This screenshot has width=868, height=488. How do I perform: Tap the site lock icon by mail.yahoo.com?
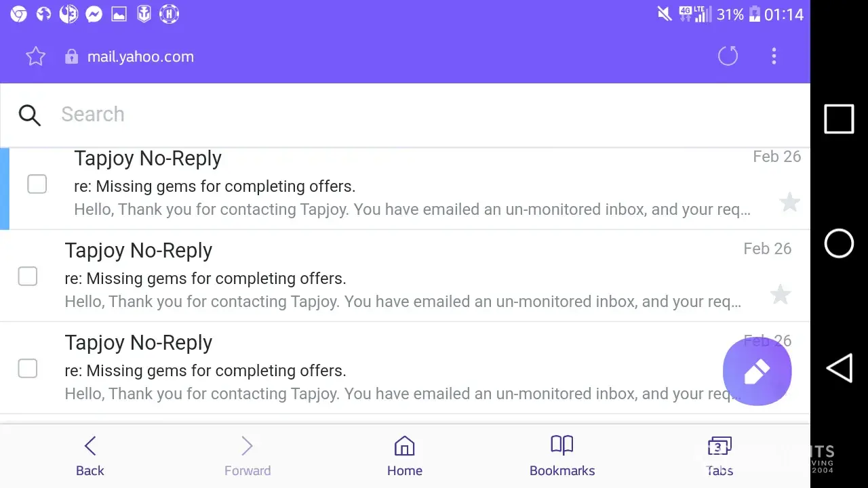71,57
